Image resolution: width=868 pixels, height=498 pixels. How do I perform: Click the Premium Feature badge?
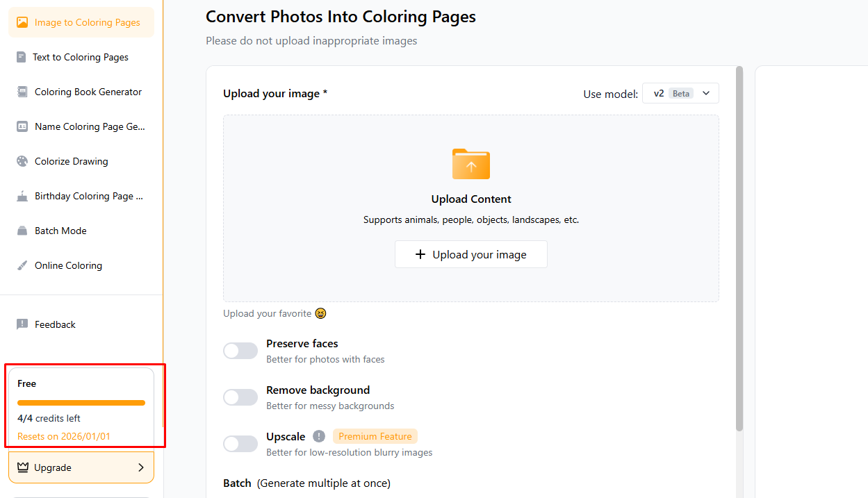point(375,436)
